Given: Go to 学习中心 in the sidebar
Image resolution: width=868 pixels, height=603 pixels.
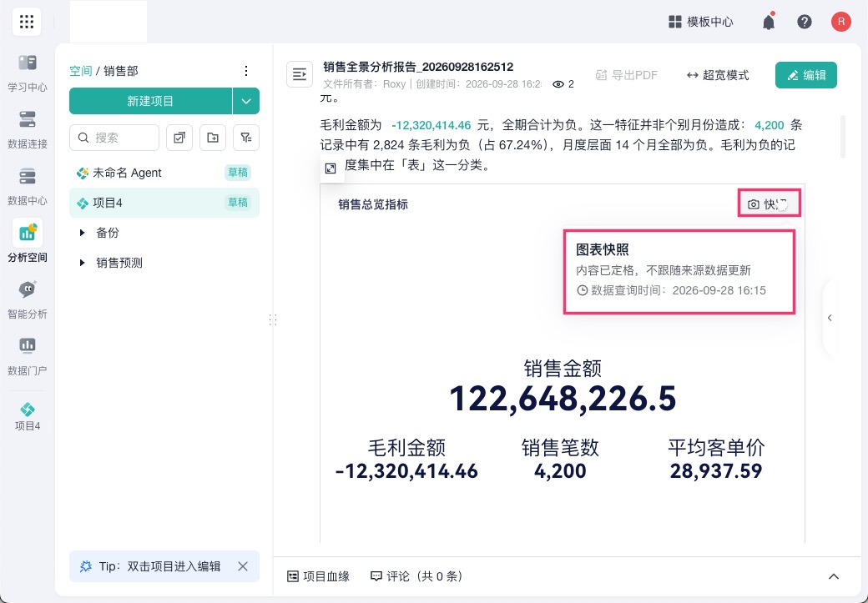Looking at the screenshot, I should coord(27,73).
